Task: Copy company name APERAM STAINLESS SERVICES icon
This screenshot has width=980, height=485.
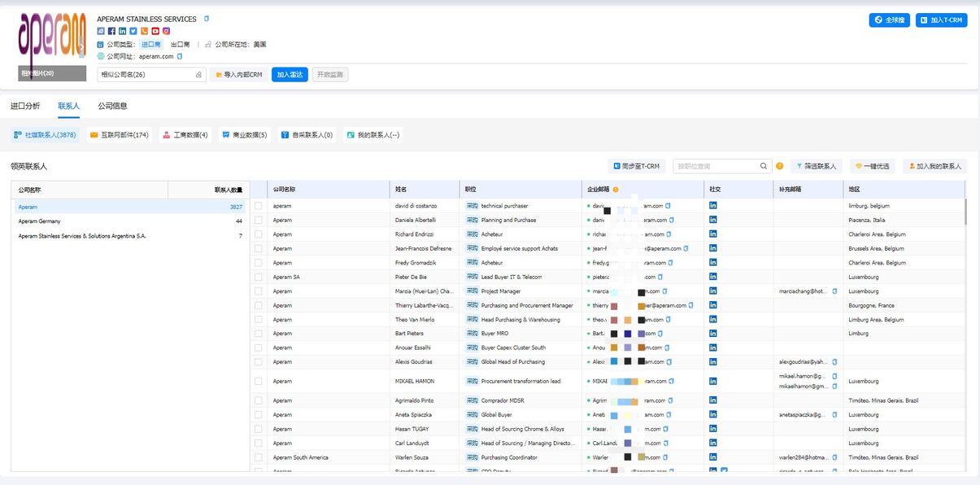Action: (x=207, y=19)
